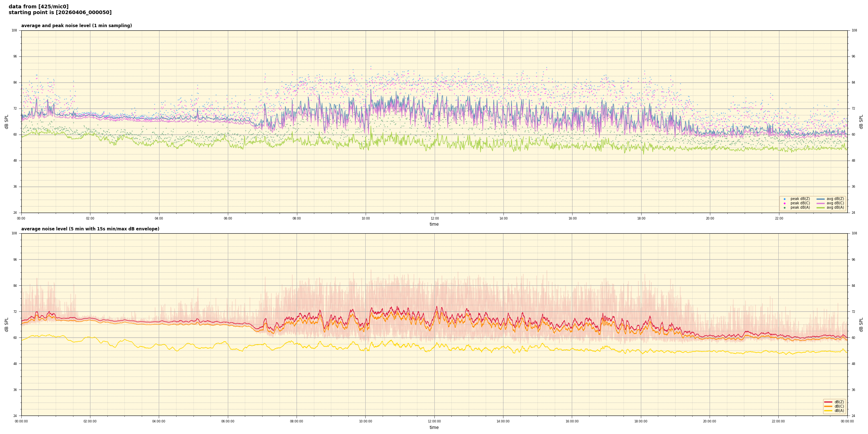The height and width of the screenshot is (434, 868).
Task: Click the 'average noise level (5 min' chart title
Action: pos(90,229)
